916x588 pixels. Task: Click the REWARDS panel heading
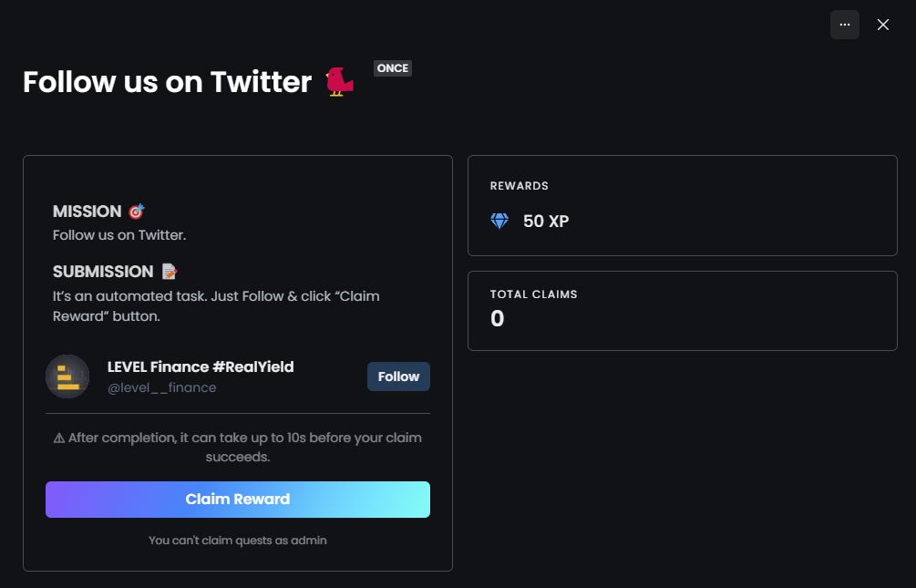click(x=520, y=186)
